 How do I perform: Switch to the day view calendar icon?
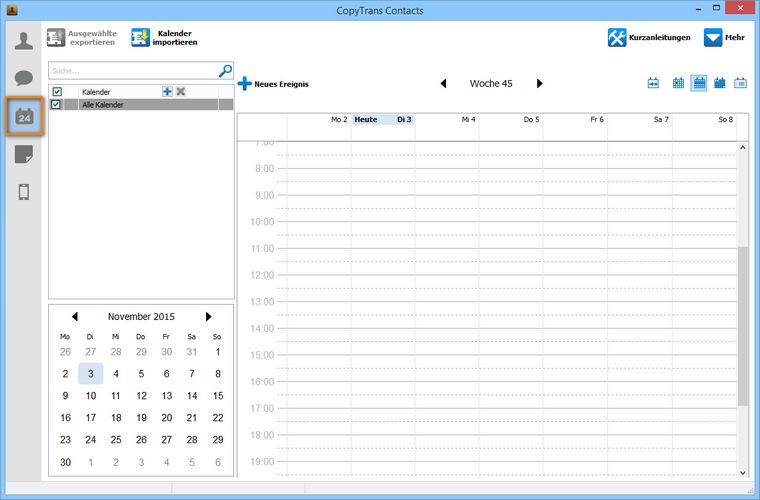(720, 83)
